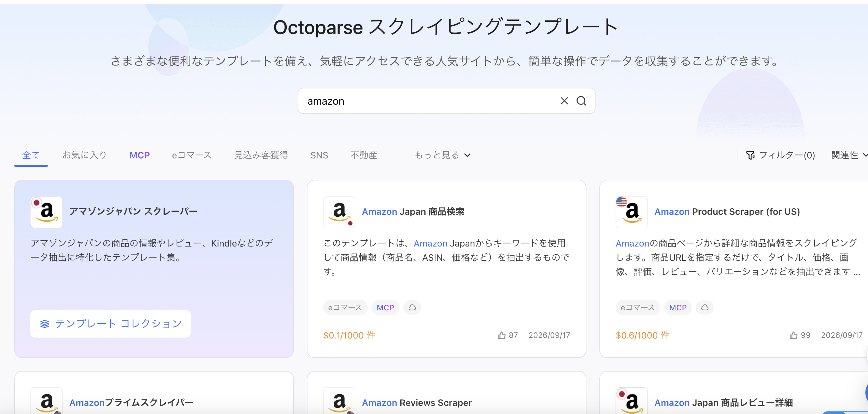Clear the amazon search text with X
The width and height of the screenshot is (868, 414).
click(x=564, y=101)
